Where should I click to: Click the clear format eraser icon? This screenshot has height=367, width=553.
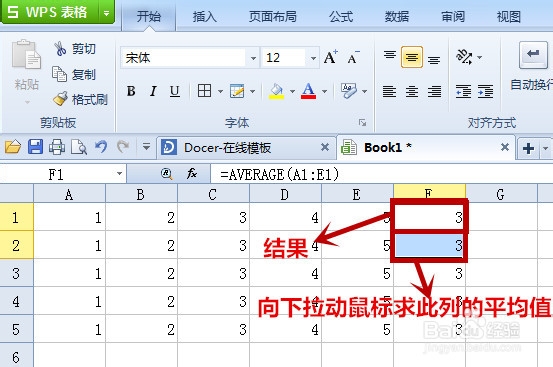pyautogui.click(x=349, y=91)
